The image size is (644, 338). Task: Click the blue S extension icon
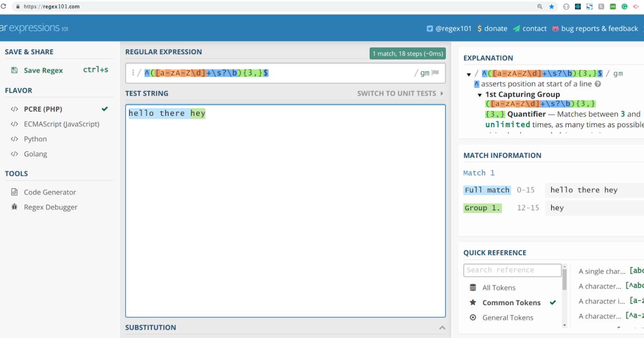589,6
